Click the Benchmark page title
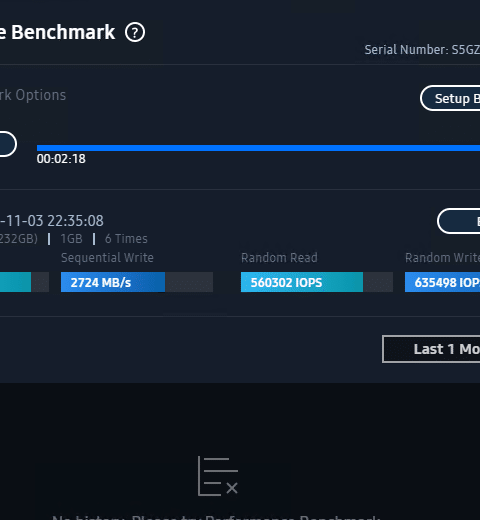Image resolution: width=480 pixels, height=520 pixels. pyautogui.click(x=58, y=32)
